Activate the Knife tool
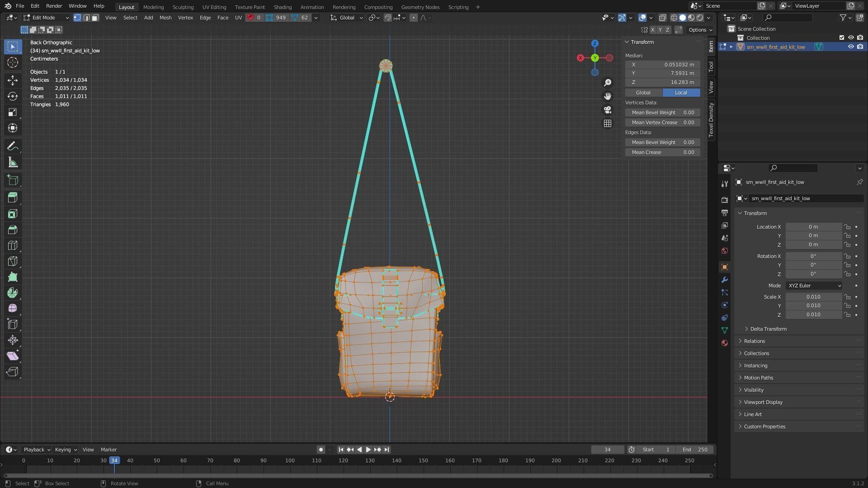This screenshot has width=868, height=488. [13, 261]
